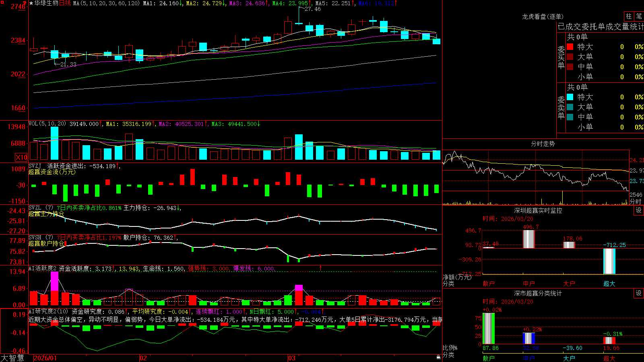Open VOL(5,10,20) indicator parameters

click(47, 124)
